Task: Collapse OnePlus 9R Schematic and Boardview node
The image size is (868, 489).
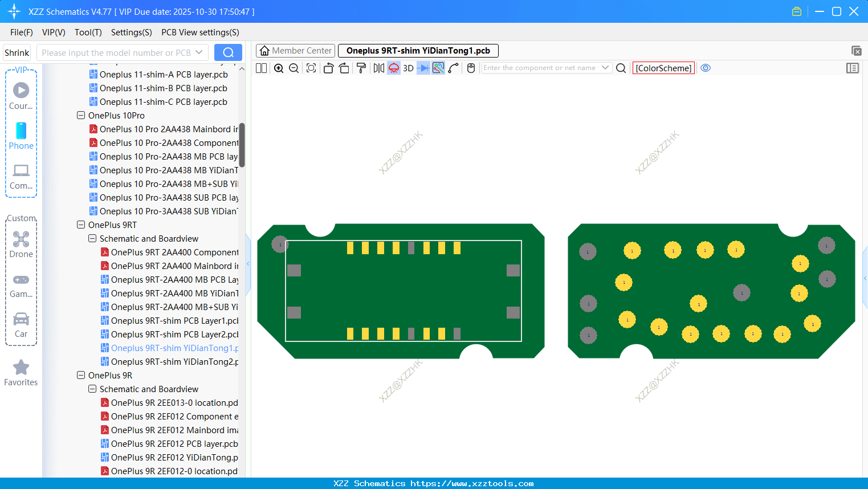Action: click(x=92, y=389)
